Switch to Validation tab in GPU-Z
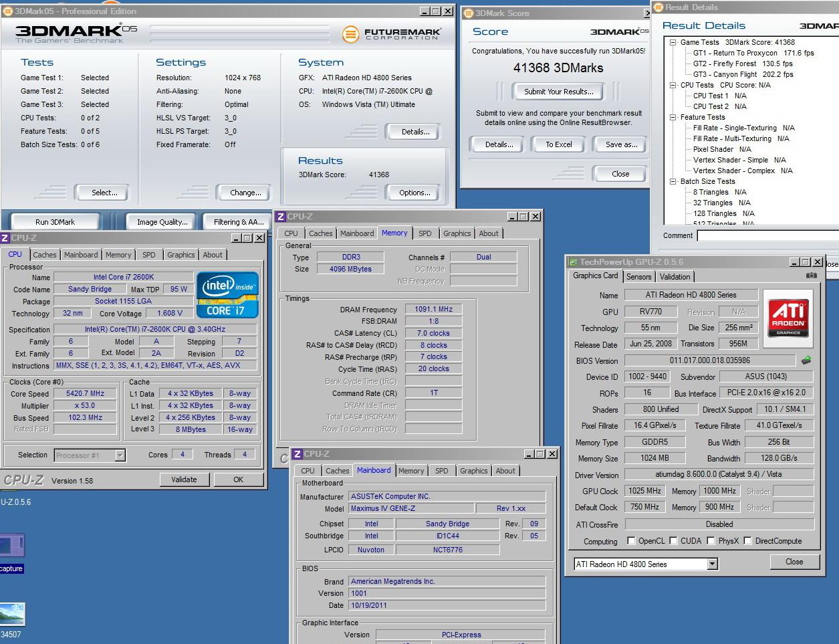Viewport: 839px width, 644px height. [x=675, y=277]
